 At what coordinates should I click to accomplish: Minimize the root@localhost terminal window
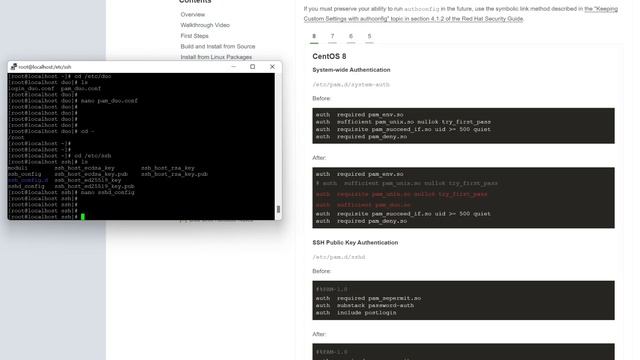[233, 67]
